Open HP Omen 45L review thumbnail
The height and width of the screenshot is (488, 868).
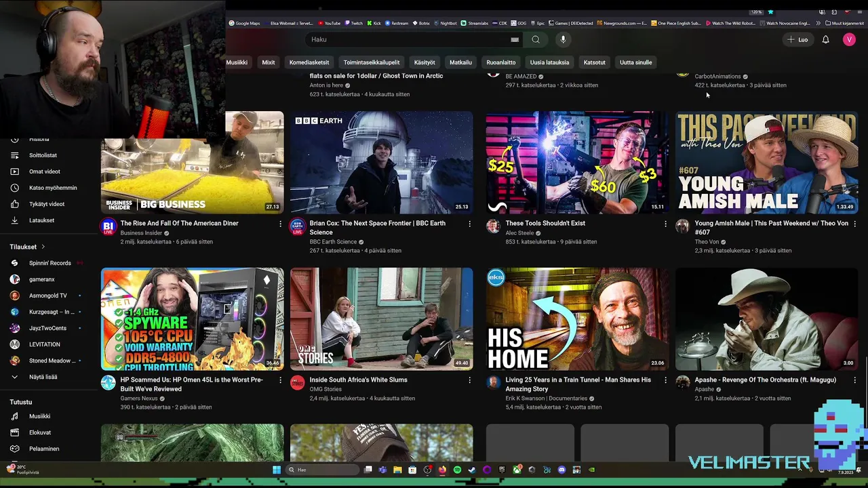coord(193,319)
